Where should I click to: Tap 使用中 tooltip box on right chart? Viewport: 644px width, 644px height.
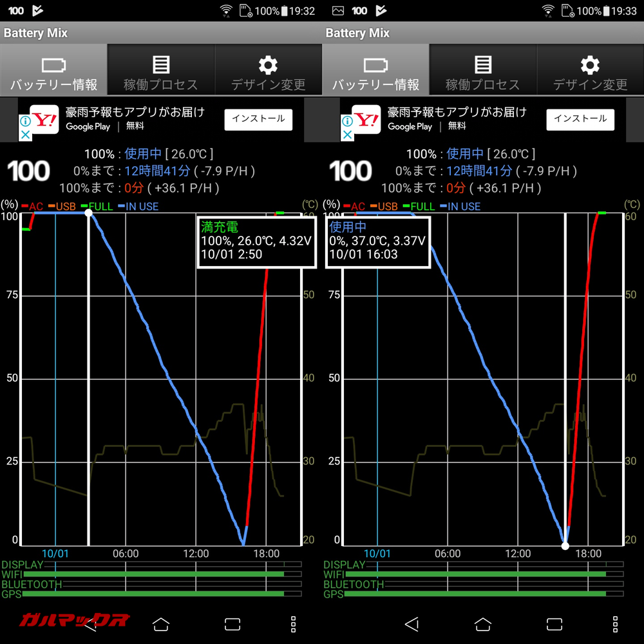point(379,241)
